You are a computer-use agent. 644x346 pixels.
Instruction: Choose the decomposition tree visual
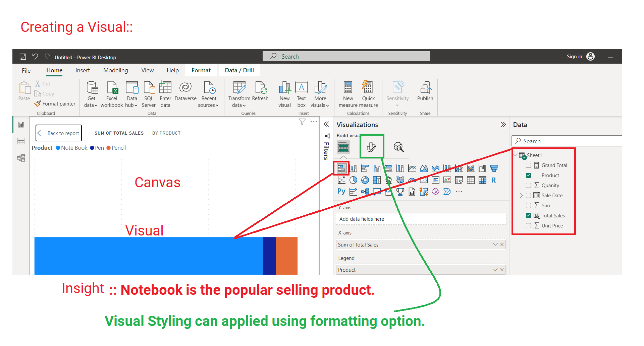(365, 192)
